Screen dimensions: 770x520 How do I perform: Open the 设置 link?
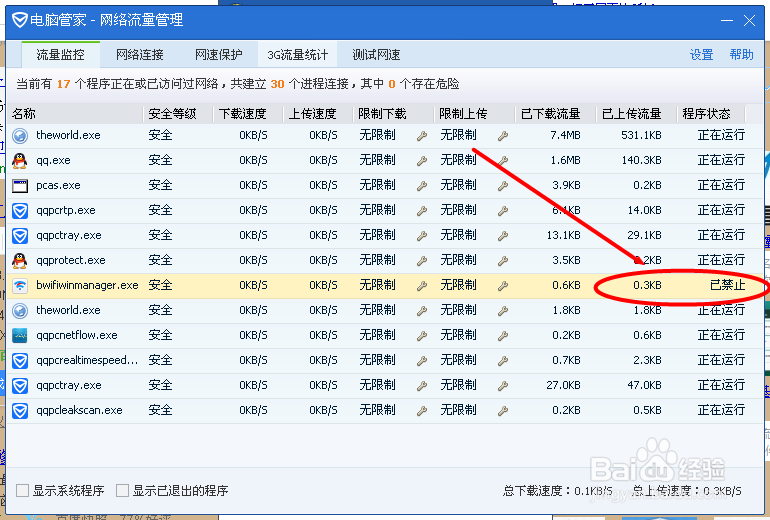pos(701,55)
